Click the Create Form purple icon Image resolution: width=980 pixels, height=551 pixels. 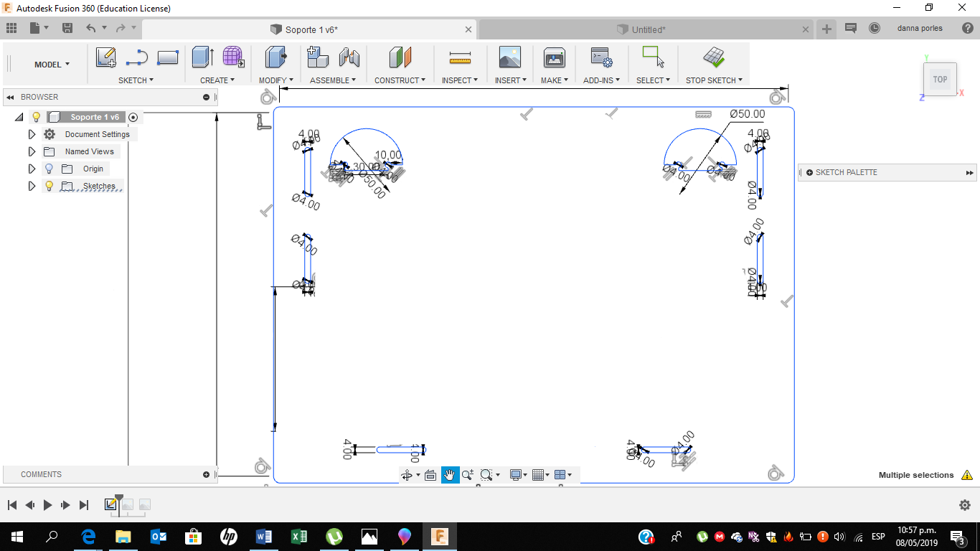coord(233,57)
